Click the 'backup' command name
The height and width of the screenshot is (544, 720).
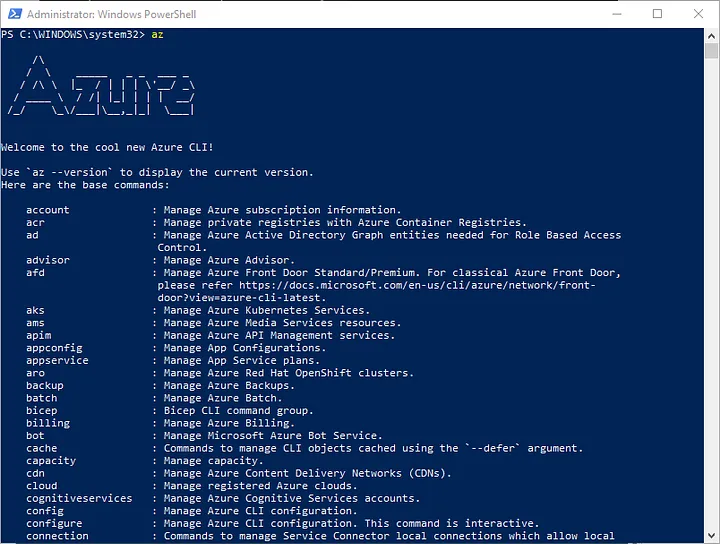click(45, 385)
